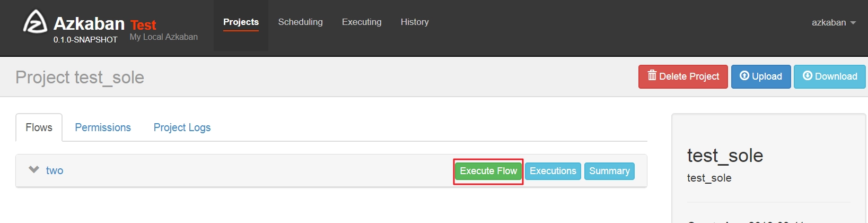Click the upload arrow icon
Image resolution: width=868 pixels, height=223 pixels.
pyautogui.click(x=744, y=76)
